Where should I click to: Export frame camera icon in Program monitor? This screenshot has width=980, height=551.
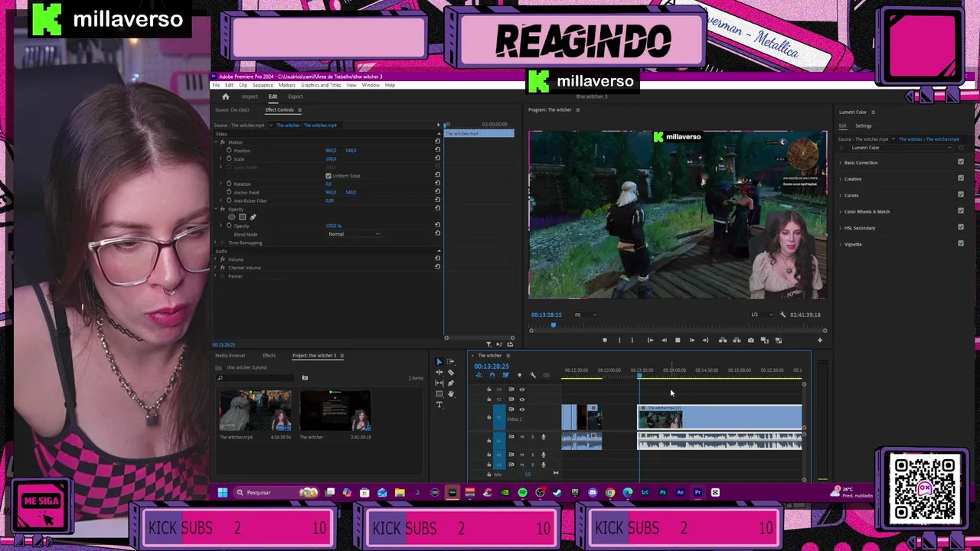(x=751, y=340)
